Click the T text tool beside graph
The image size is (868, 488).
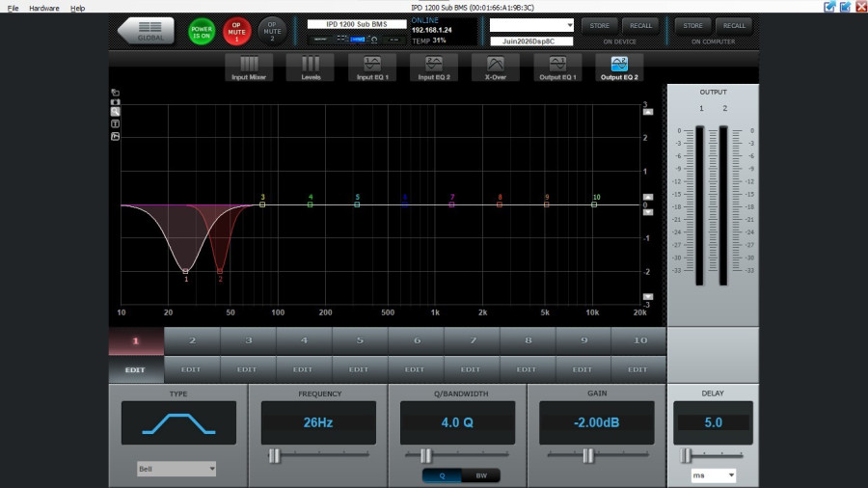click(x=115, y=124)
